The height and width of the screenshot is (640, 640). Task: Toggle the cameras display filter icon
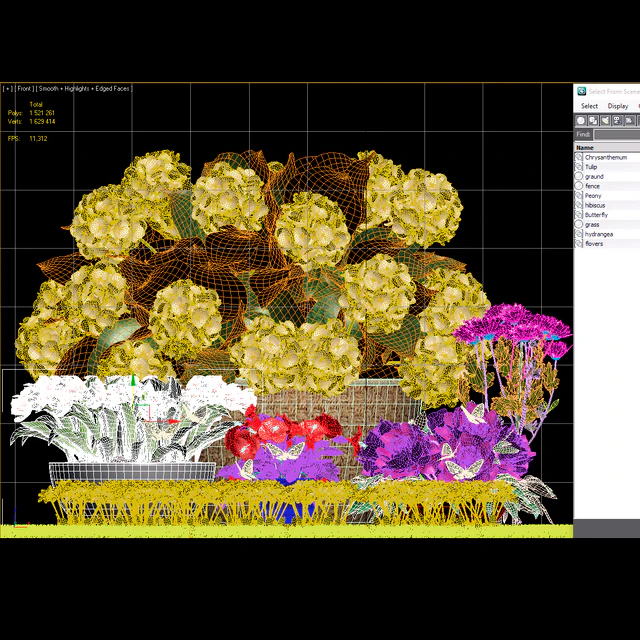tap(617, 120)
